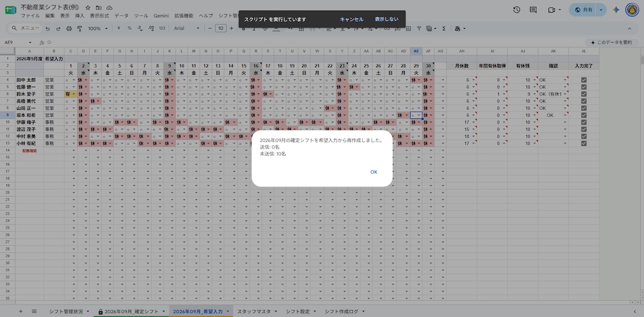Open the 123 number format menu
This screenshot has height=317, width=644.
coord(162,29)
